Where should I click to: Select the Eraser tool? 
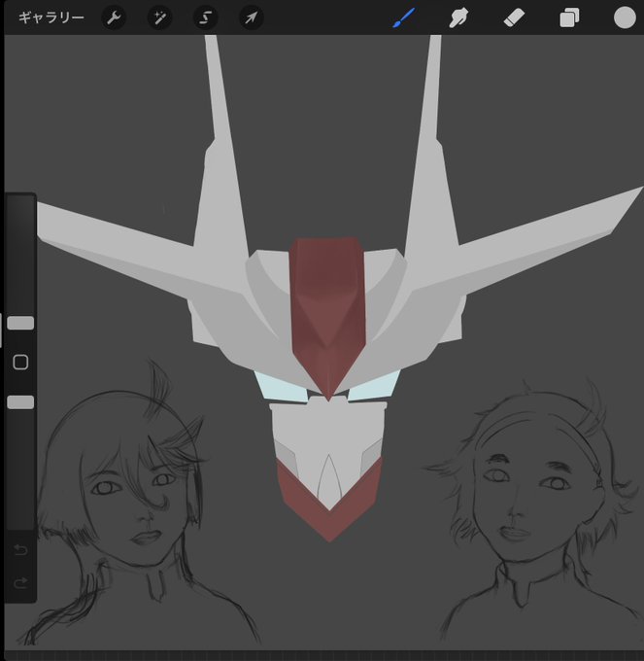pyautogui.click(x=514, y=18)
